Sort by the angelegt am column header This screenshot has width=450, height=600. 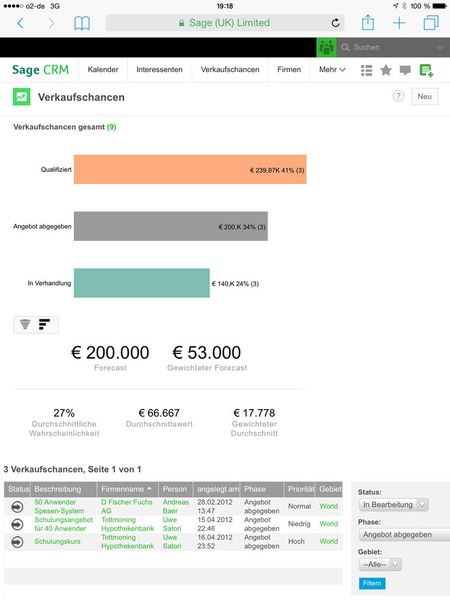217,489
